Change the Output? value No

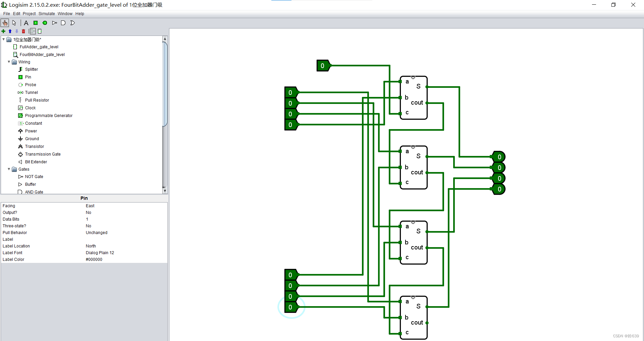coord(126,213)
